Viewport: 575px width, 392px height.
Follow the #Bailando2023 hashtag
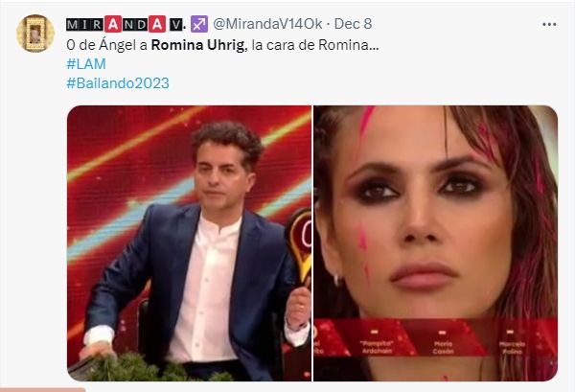point(118,83)
